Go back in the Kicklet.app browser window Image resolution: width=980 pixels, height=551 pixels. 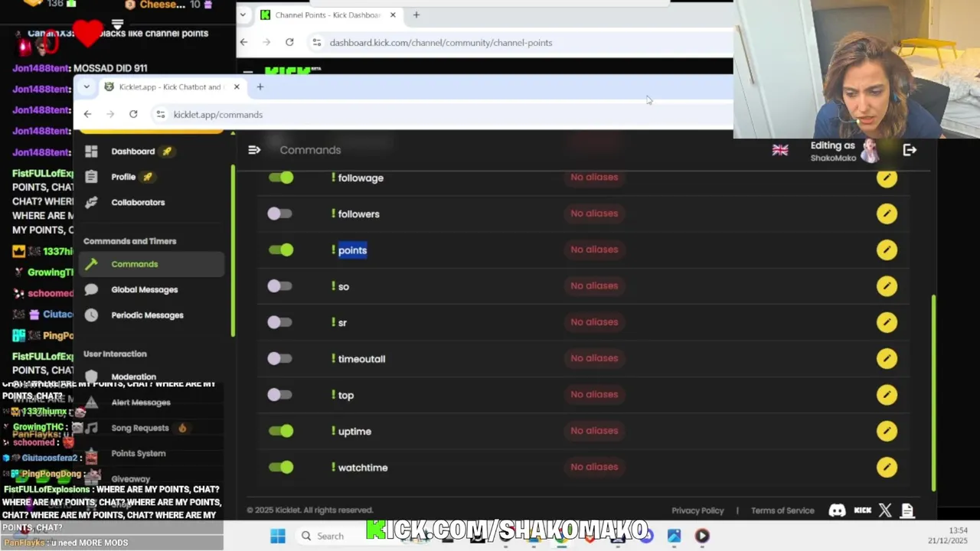[87, 114]
